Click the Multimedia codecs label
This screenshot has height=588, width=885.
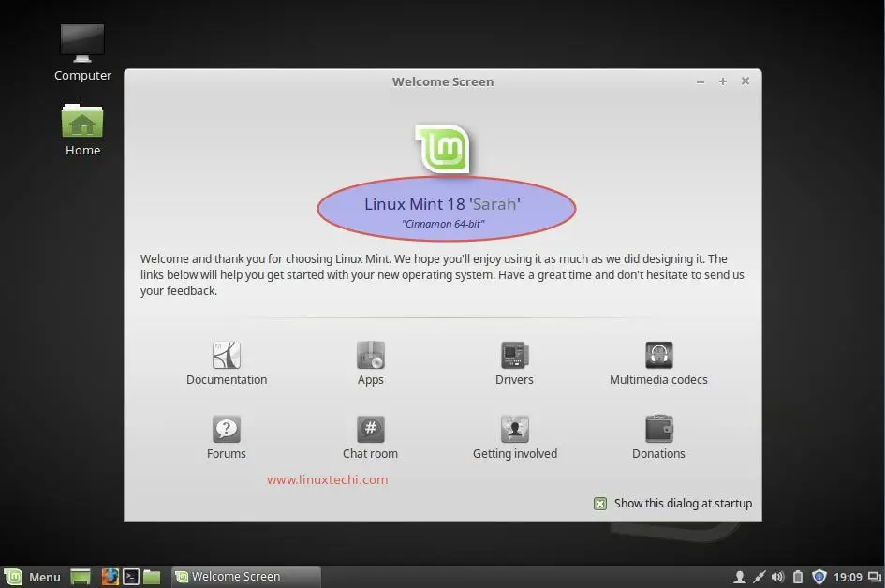(x=658, y=380)
